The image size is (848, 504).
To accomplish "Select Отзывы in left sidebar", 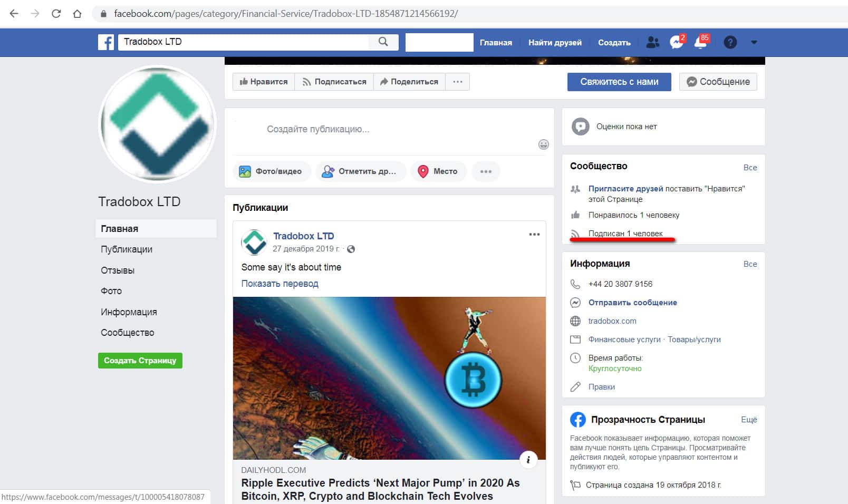I will click(x=118, y=270).
